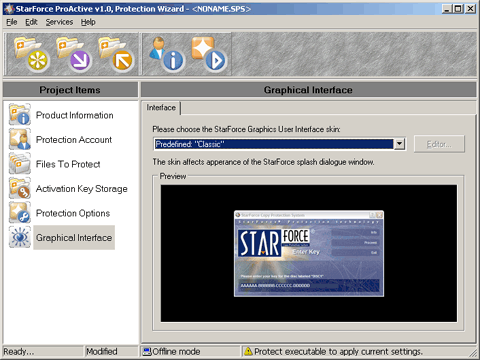Select the Graphical Interface item label
Screen dimensions: 480x360
(74, 238)
